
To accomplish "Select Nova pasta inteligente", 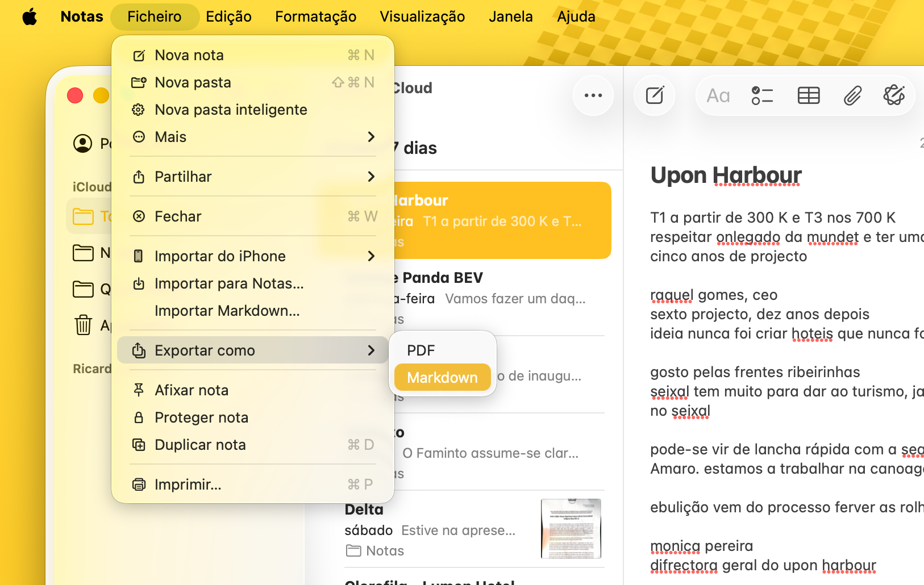I will [x=253, y=110].
